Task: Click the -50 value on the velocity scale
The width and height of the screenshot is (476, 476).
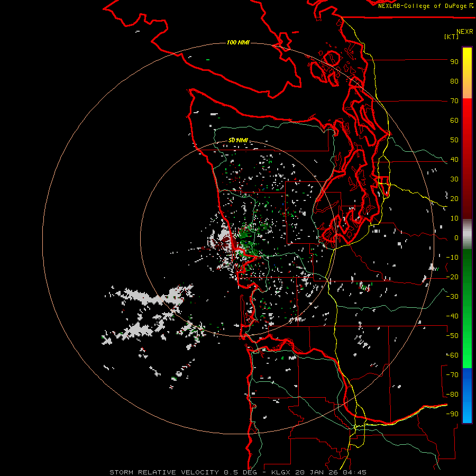Action: coord(452,336)
